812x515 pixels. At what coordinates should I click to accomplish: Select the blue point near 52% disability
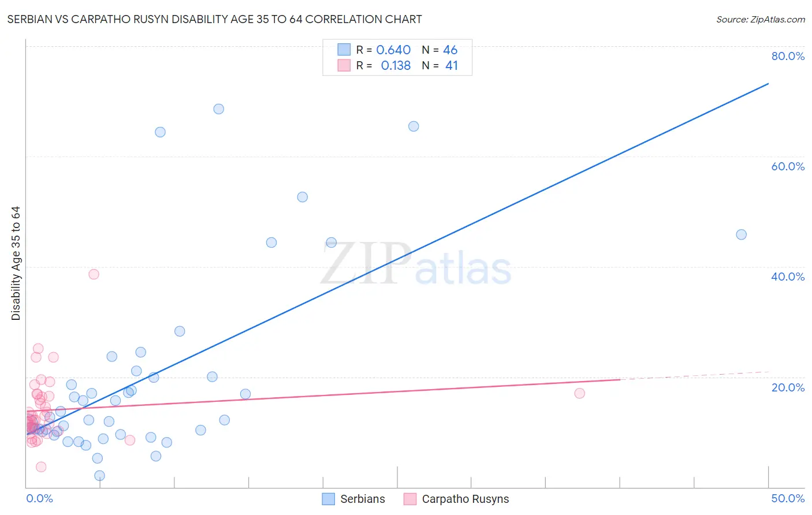click(303, 197)
